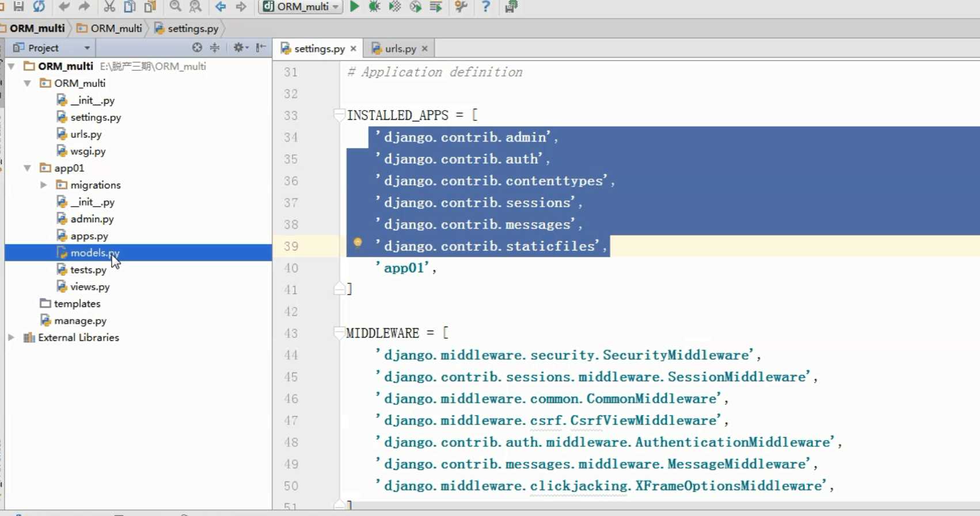Image resolution: width=980 pixels, height=516 pixels.
Task: Expand the migrations folder
Action: click(x=43, y=185)
